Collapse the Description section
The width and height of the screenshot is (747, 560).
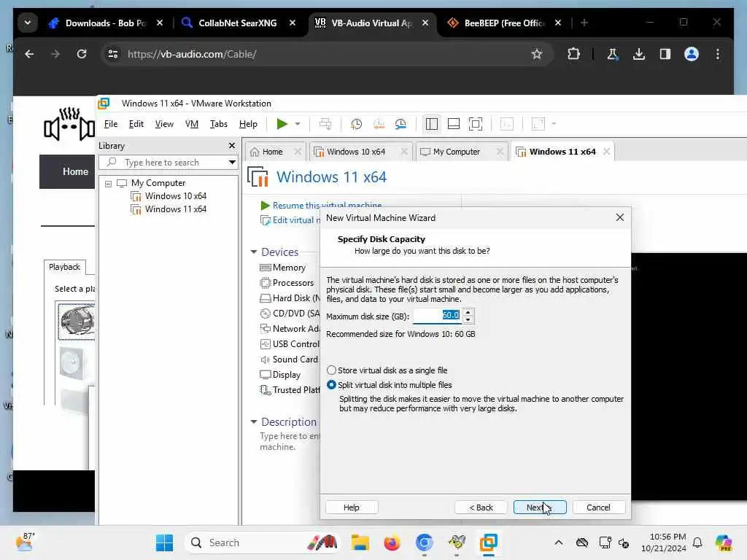(x=254, y=422)
